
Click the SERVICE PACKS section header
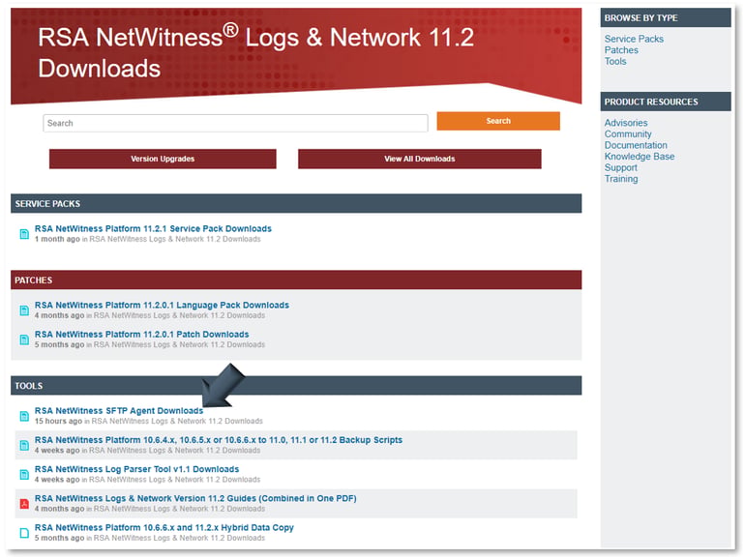pyautogui.click(x=296, y=204)
